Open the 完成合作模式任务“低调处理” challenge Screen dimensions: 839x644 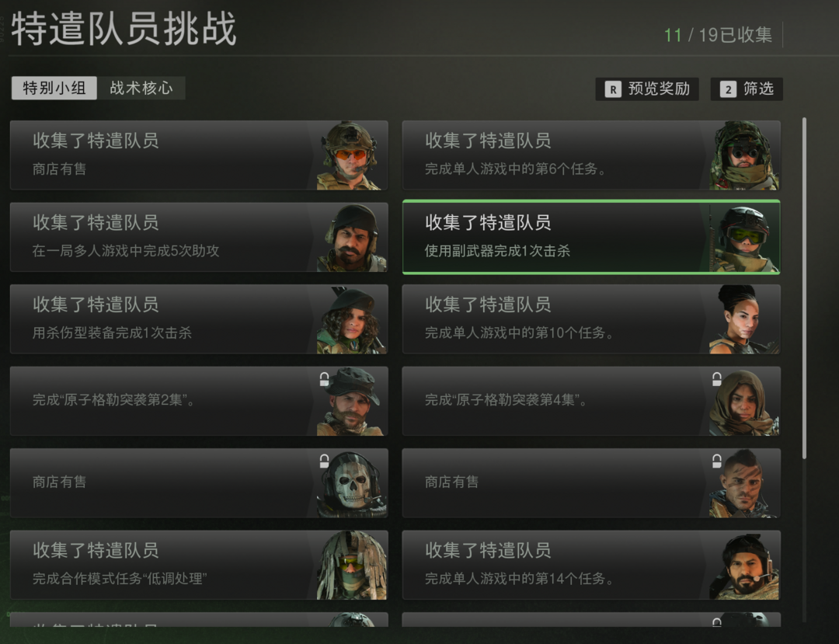pyautogui.click(x=199, y=565)
